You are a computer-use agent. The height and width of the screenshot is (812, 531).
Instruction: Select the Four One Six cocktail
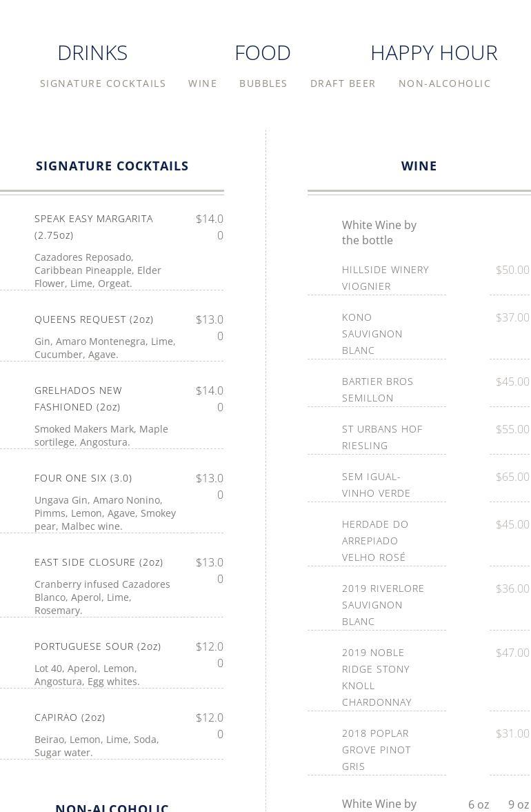83,478
